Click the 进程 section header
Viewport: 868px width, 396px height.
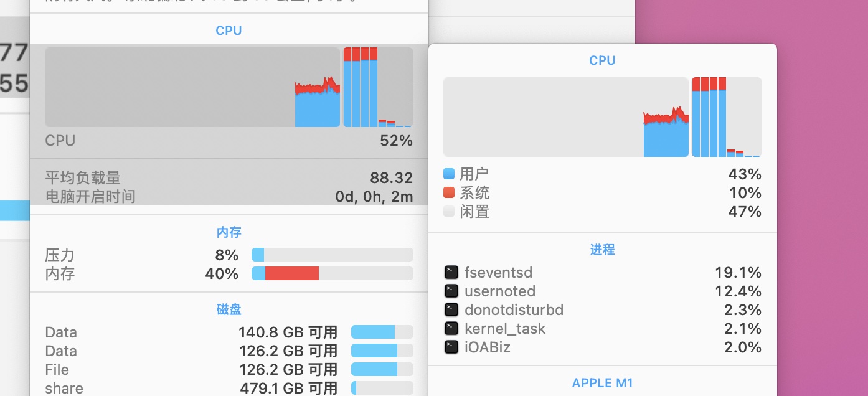coord(602,250)
